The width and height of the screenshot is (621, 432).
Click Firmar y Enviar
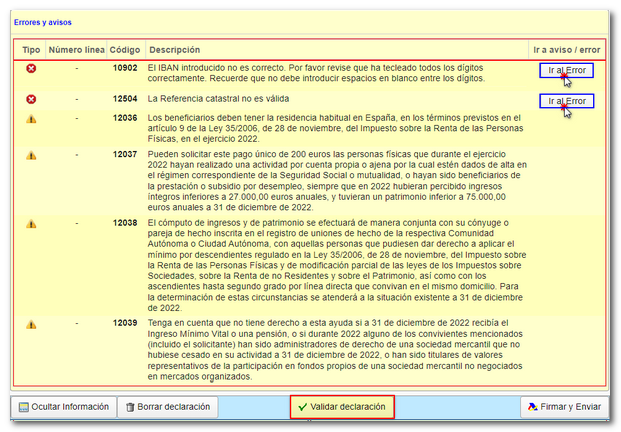click(x=565, y=407)
